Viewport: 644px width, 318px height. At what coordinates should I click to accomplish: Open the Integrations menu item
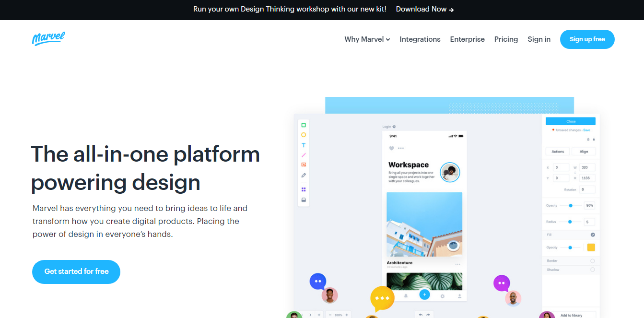tap(420, 39)
